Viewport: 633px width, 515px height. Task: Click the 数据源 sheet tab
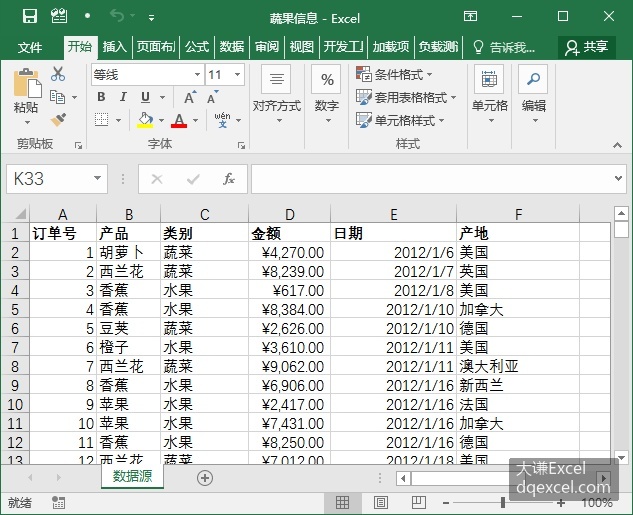tap(132, 477)
